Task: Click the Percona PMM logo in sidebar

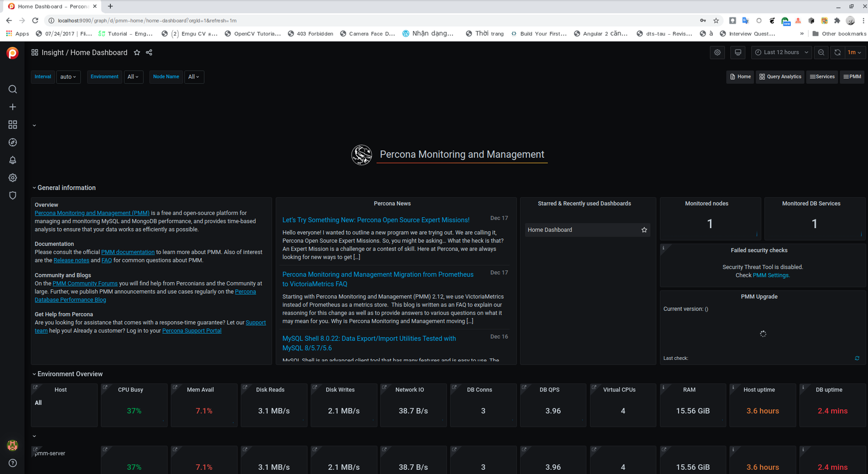Action: click(x=12, y=53)
